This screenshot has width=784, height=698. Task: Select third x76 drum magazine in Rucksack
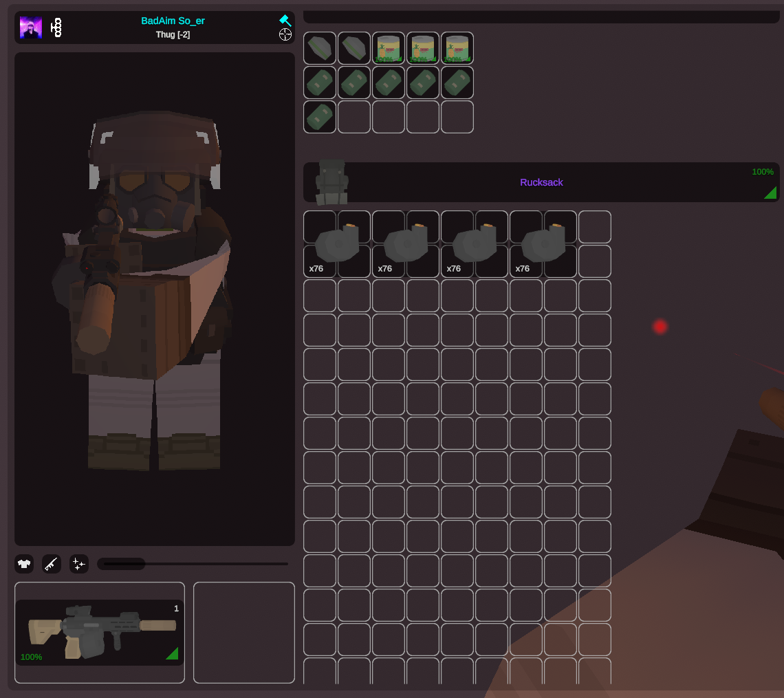(x=475, y=244)
